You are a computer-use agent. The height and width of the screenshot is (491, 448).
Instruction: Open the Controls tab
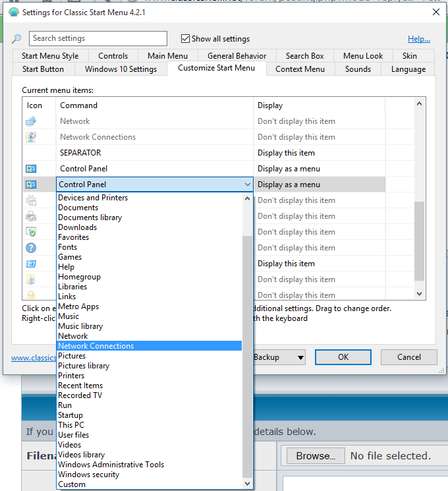113,56
